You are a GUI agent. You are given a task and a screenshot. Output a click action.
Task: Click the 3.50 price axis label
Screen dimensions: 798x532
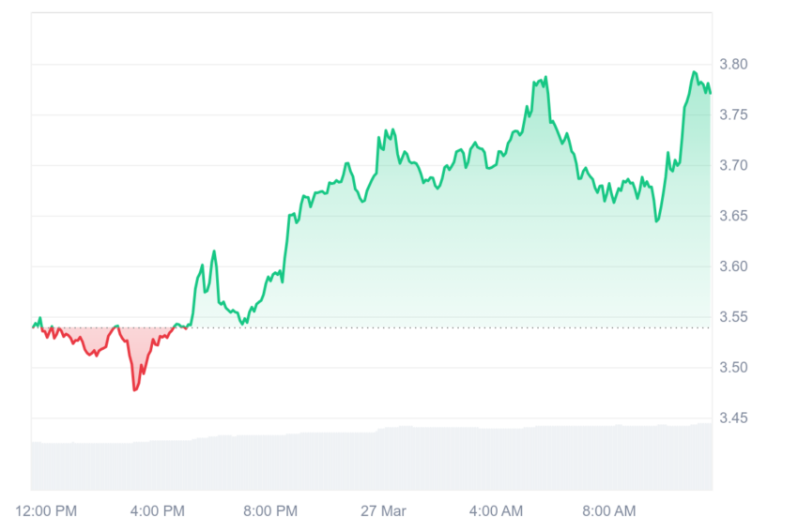click(x=733, y=367)
